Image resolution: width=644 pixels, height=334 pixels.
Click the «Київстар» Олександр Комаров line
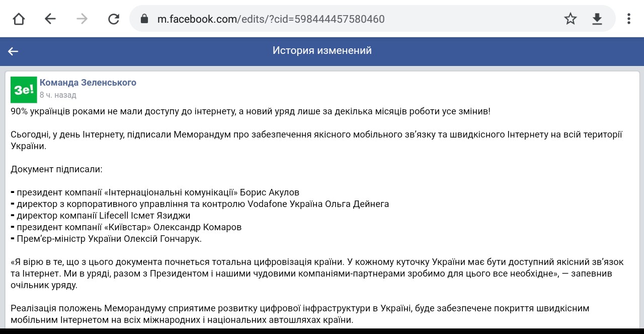click(x=128, y=227)
